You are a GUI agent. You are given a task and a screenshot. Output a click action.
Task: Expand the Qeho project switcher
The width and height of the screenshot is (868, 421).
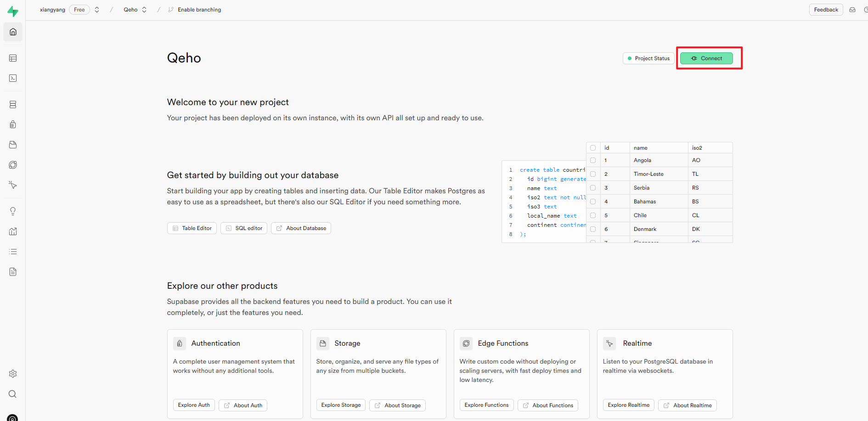click(144, 10)
